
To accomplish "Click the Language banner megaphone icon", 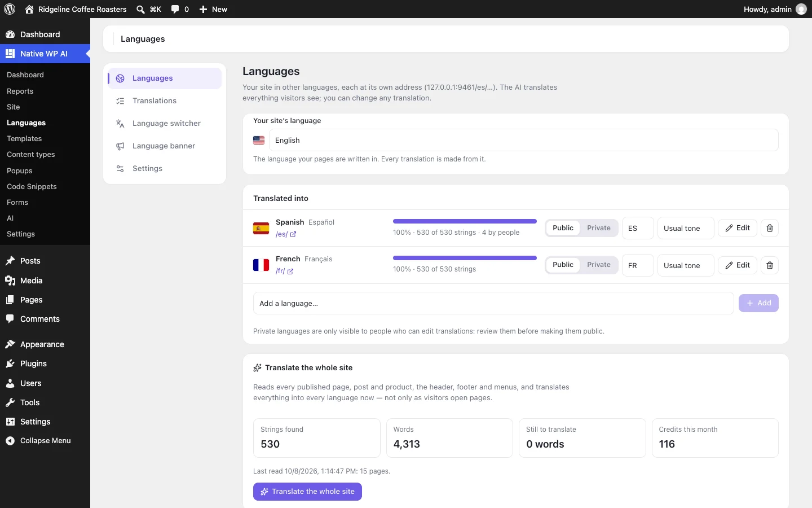I will point(120,146).
